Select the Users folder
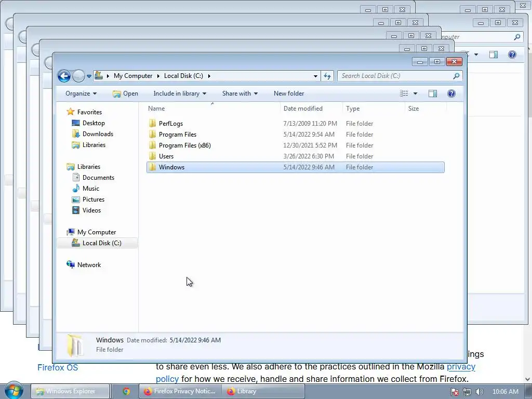The width and height of the screenshot is (532, 399). (x=166, y=156)
